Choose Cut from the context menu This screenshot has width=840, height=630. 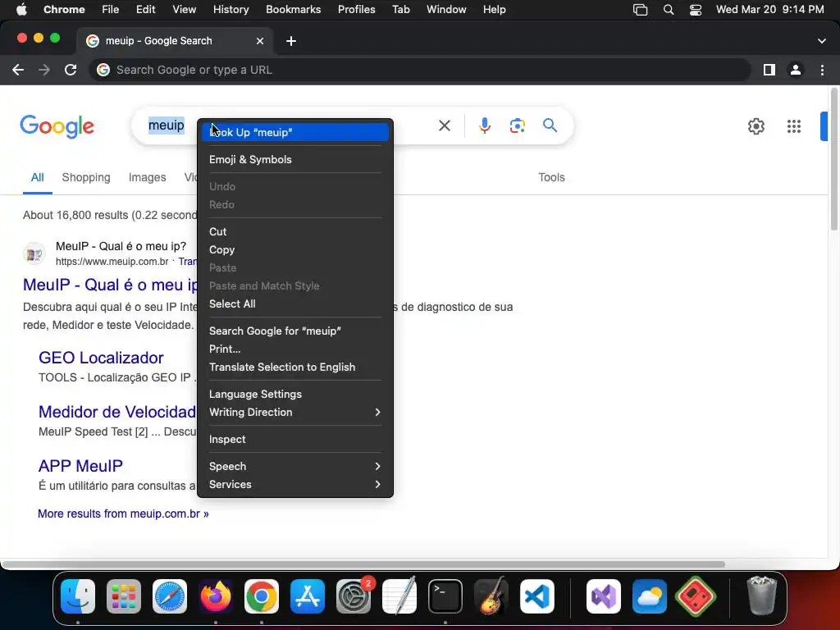295,231
